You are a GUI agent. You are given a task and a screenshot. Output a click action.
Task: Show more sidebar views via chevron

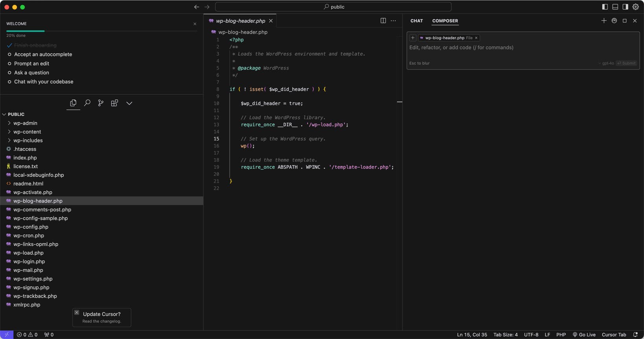click(x=129, y=103)
